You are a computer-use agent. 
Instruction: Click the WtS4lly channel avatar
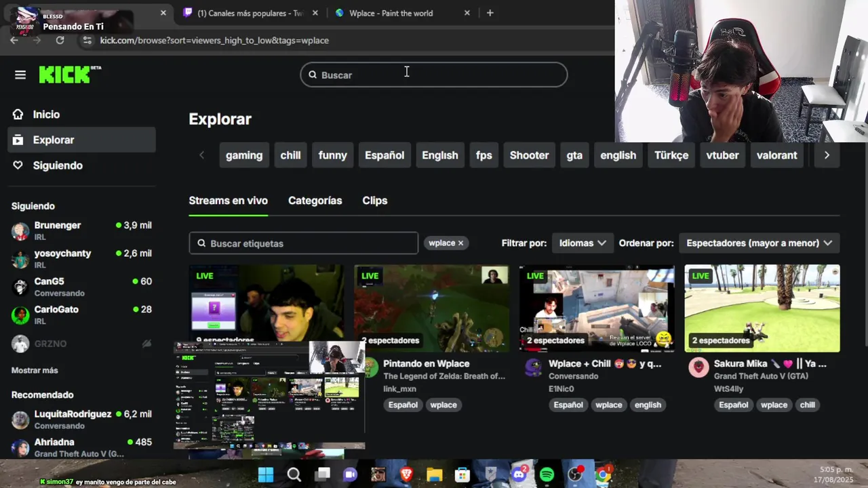click(698, 367)
